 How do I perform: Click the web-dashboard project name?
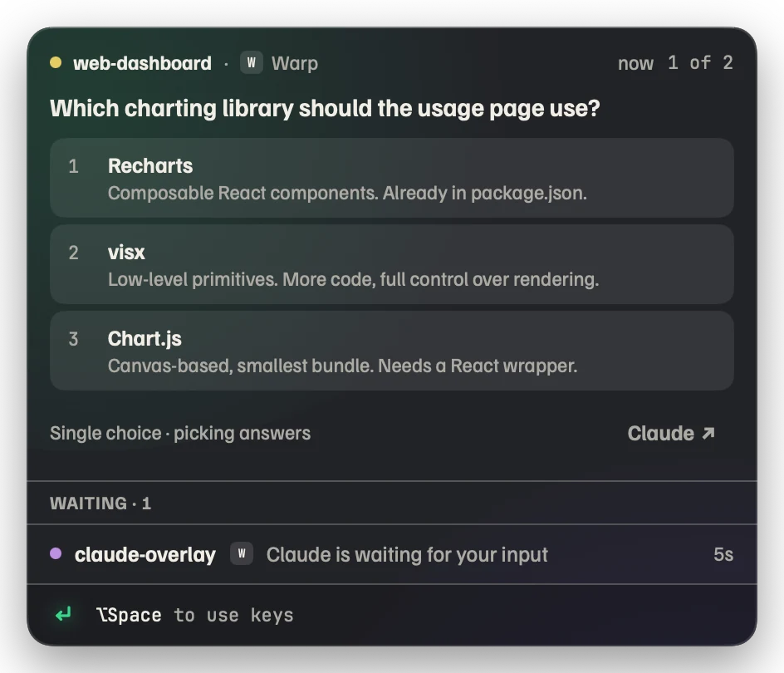point(143,63)
